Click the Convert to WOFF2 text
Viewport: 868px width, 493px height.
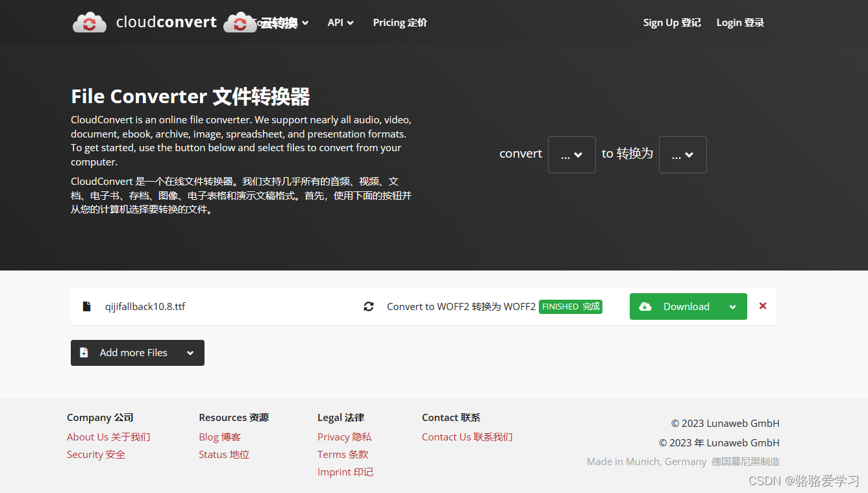(x=461, y=307)
